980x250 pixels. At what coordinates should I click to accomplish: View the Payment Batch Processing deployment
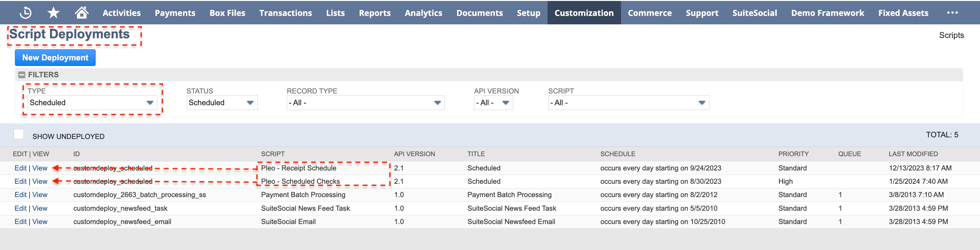click(40, 194)
